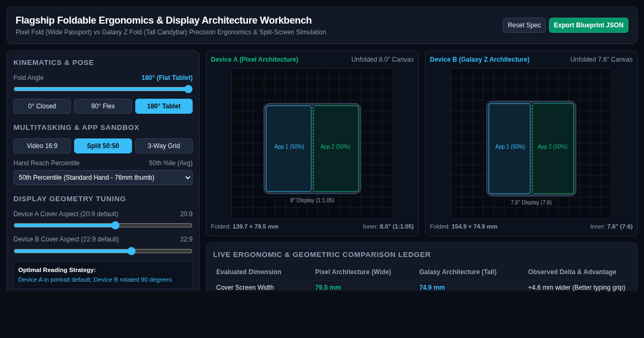644x338 pixels.
Task: Click Inner 7.6" (7:6) value
Action: point(620,226)
